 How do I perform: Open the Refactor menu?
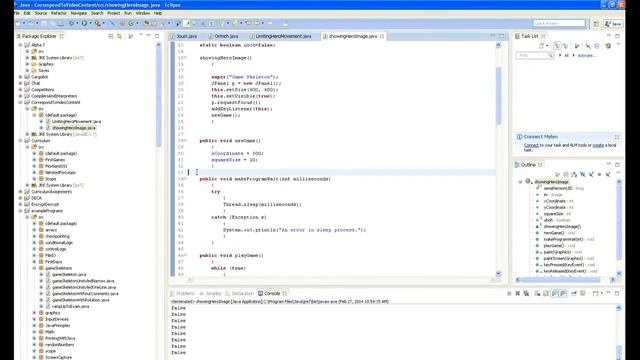click(59, 13)
